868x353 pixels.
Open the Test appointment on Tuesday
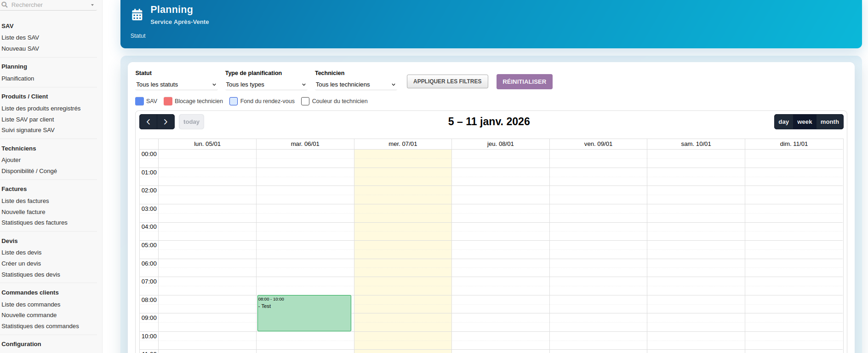(x=304, y=313)
